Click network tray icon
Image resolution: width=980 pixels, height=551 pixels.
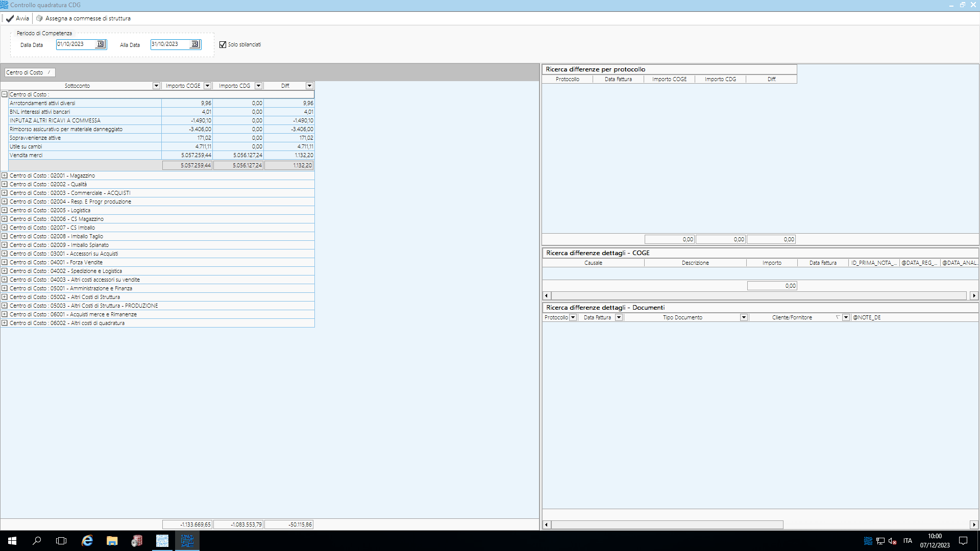click(x=880, y=541)
